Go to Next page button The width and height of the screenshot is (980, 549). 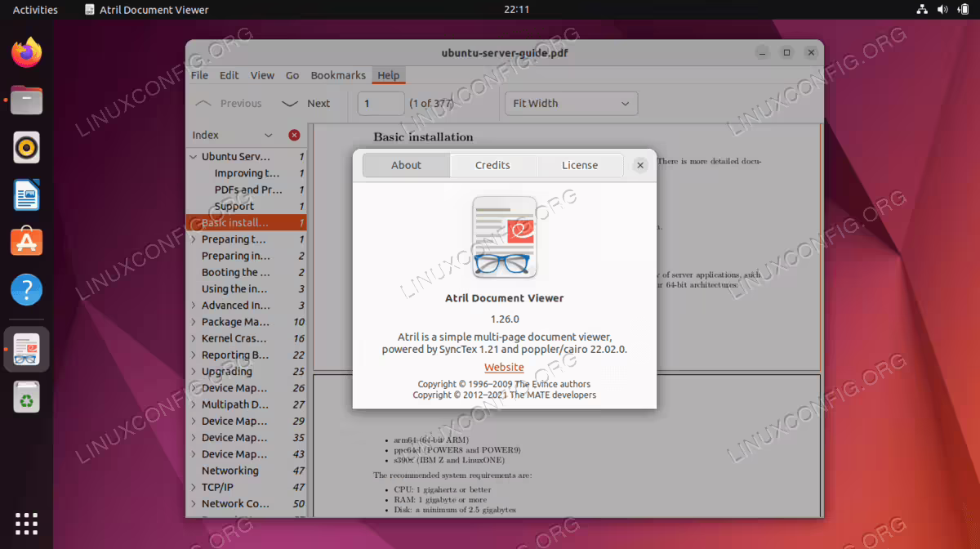click(306, 104)
